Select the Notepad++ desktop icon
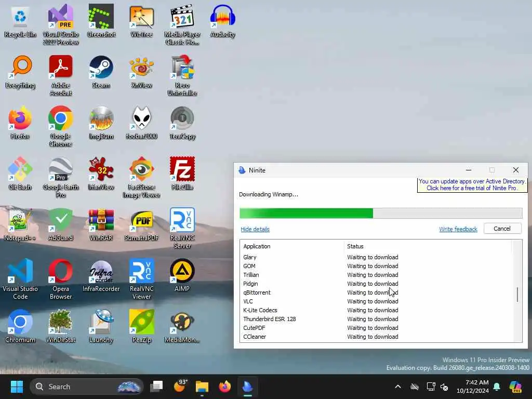The image size is (532, 399). point(20,225)
